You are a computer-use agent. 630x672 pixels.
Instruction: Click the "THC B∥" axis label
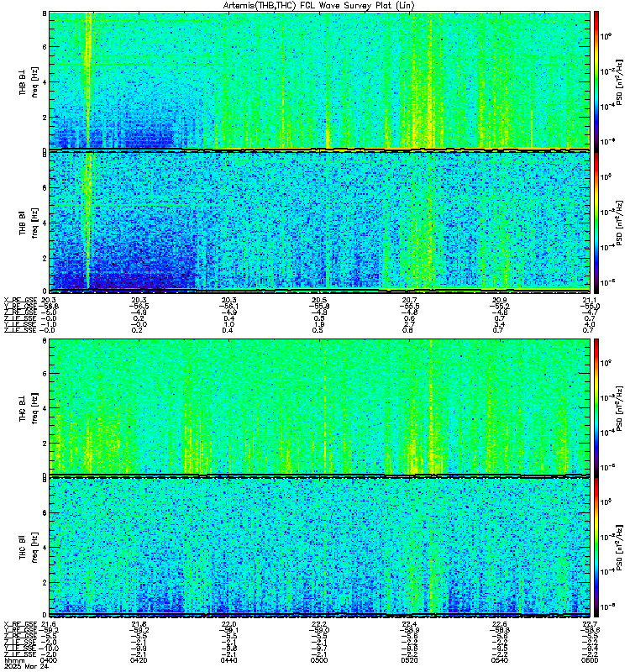(x=23, y=546)
